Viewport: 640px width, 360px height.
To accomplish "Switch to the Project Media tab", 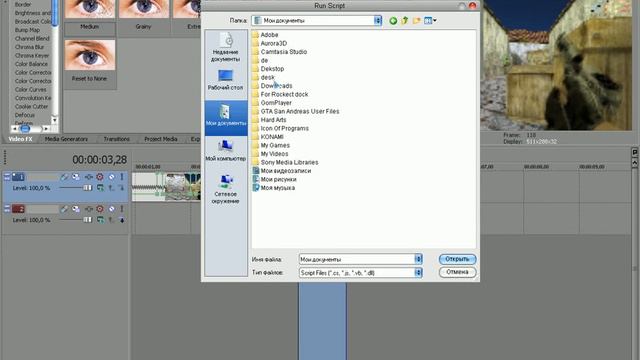I will pos(161,139).
